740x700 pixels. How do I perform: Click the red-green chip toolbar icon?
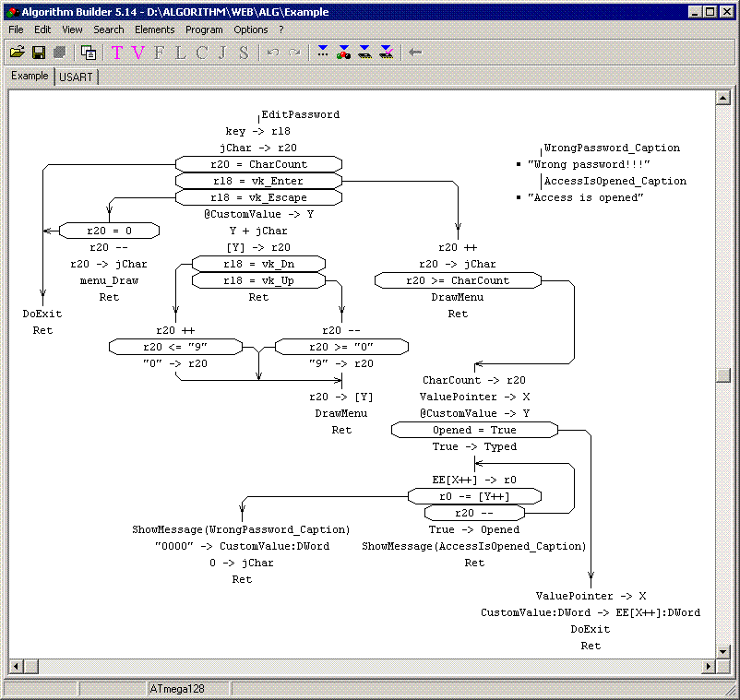pos(343,53)
